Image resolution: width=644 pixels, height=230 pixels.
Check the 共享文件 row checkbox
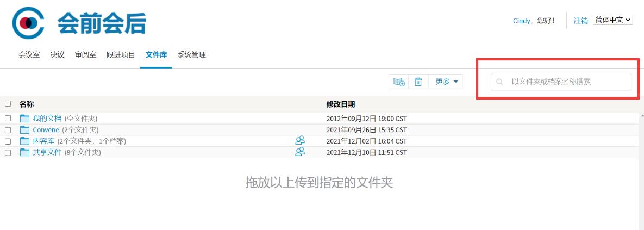(x=8, y=152)
